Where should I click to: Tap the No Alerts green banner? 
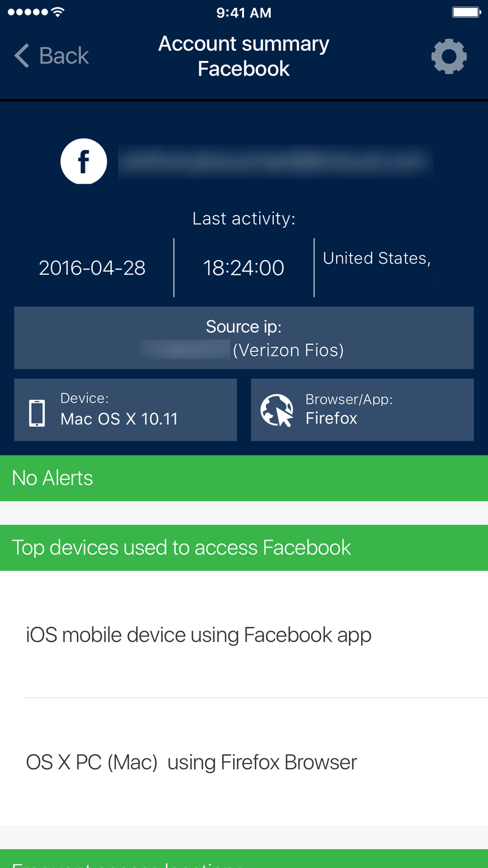(244, 478)
